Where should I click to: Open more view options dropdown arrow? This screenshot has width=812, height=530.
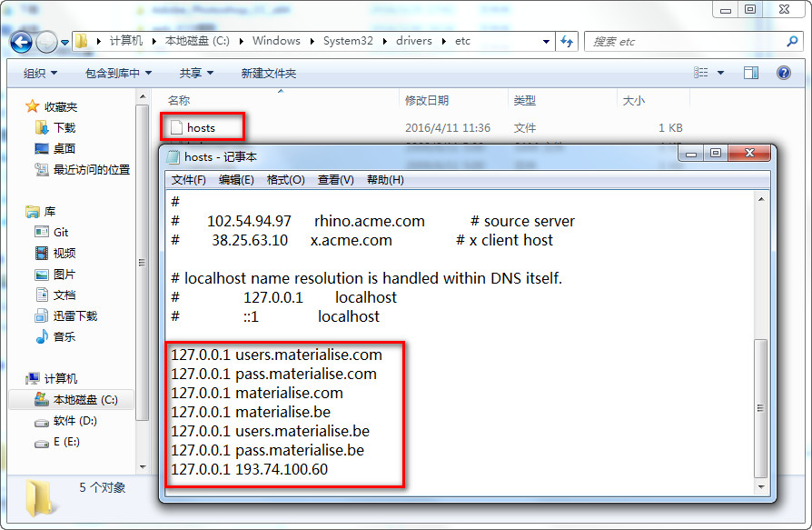[720, 73]
